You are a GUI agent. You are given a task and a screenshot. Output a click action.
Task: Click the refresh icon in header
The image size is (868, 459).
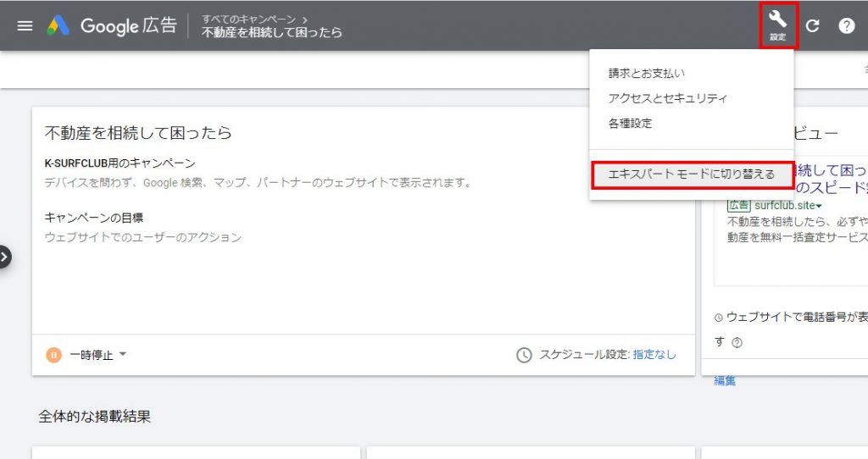812,25
